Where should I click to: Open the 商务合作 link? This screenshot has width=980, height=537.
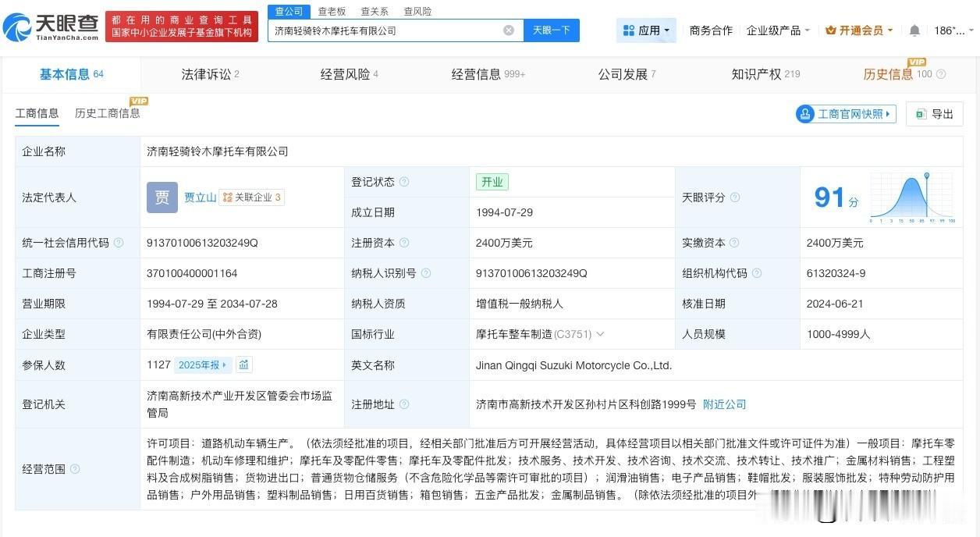(x=711, y=30)
